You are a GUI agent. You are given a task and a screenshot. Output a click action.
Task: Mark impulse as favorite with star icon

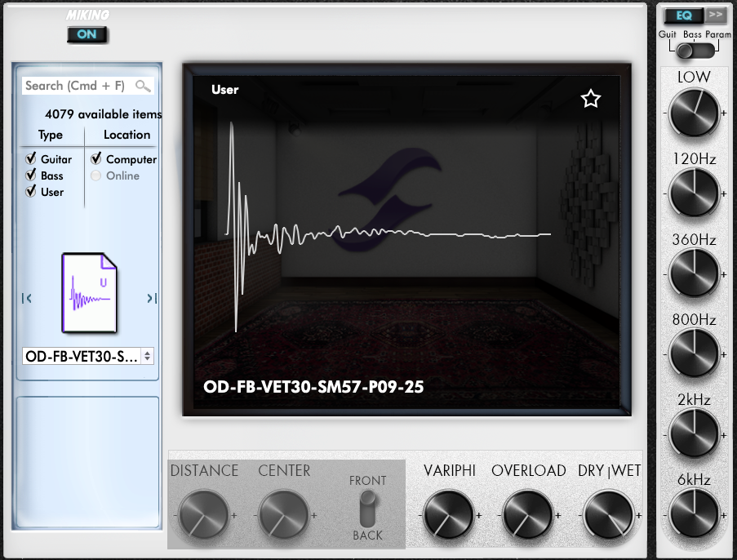[590, 99]
